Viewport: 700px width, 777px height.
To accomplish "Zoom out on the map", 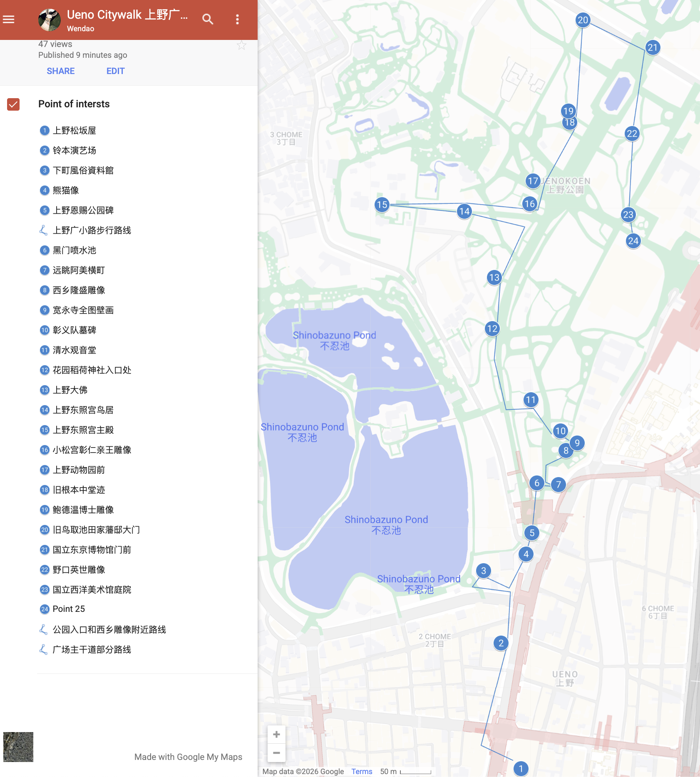I will 276,753.
